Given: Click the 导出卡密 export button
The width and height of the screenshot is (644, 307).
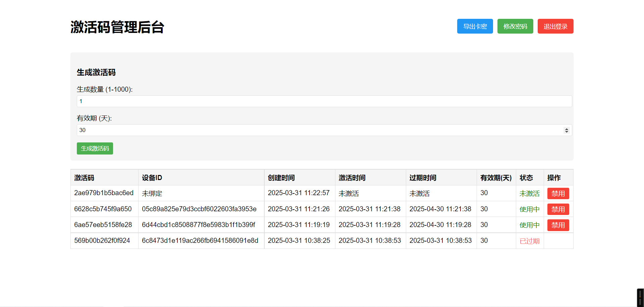Looking at the screenshot, I should coord(475,26).
